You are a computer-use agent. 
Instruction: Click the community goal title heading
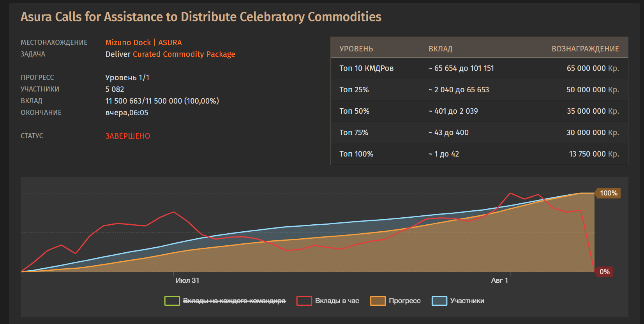(201, 17)
